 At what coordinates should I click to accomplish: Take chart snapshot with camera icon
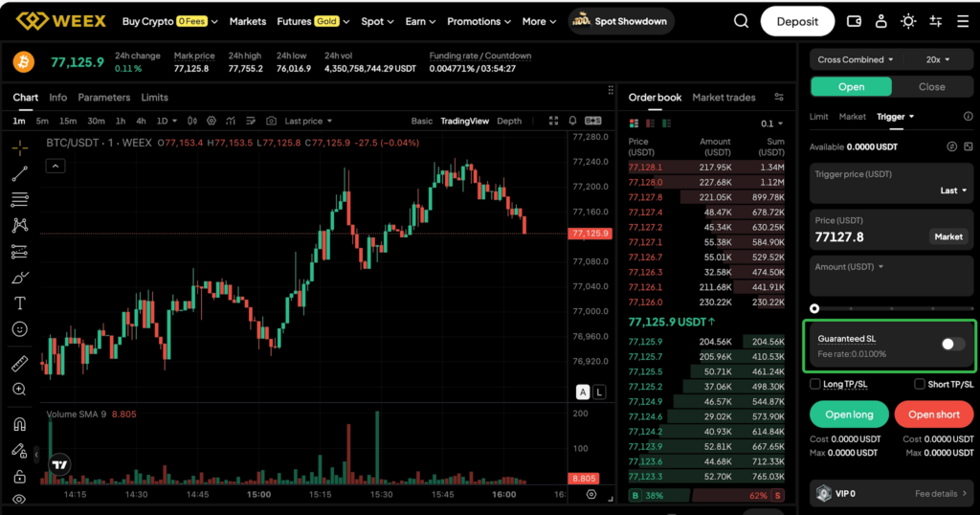point(271,121)
